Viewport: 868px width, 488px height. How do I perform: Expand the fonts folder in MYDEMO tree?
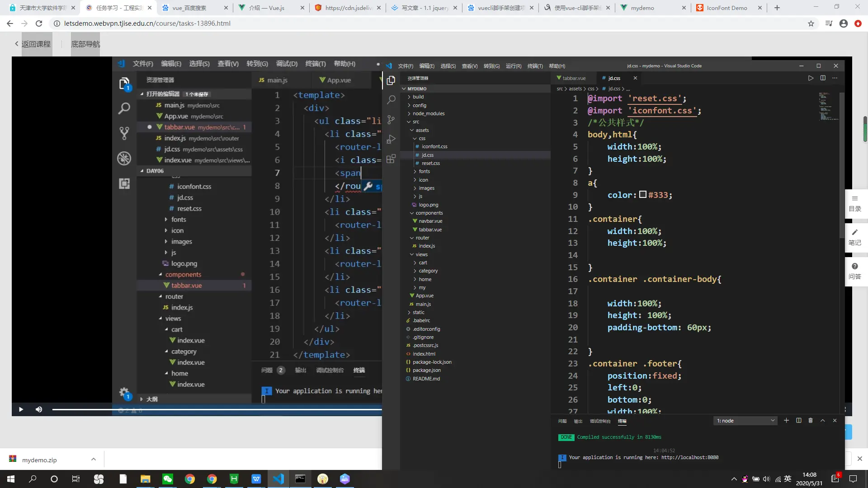click(x=424, y=171)
